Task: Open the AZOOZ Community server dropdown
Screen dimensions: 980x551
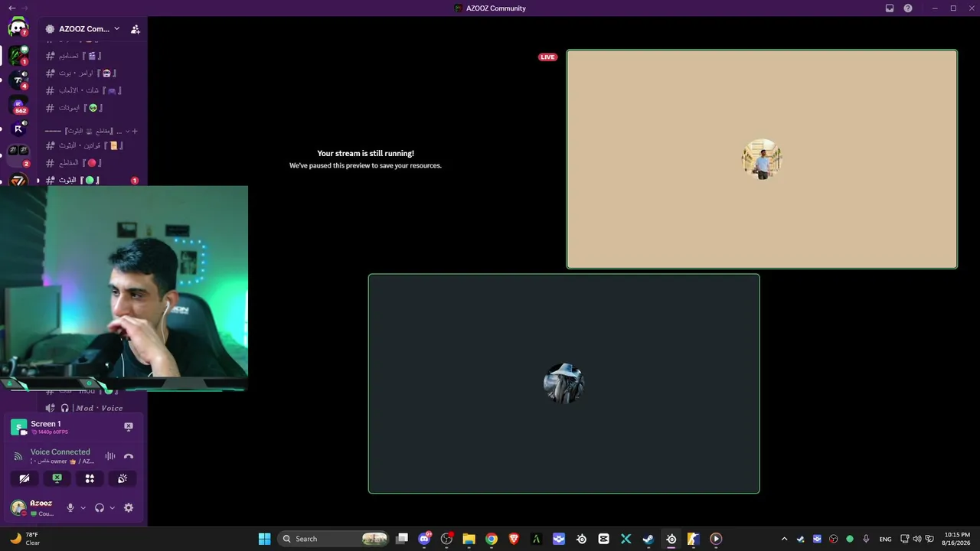Action: (x=83, y=29)
